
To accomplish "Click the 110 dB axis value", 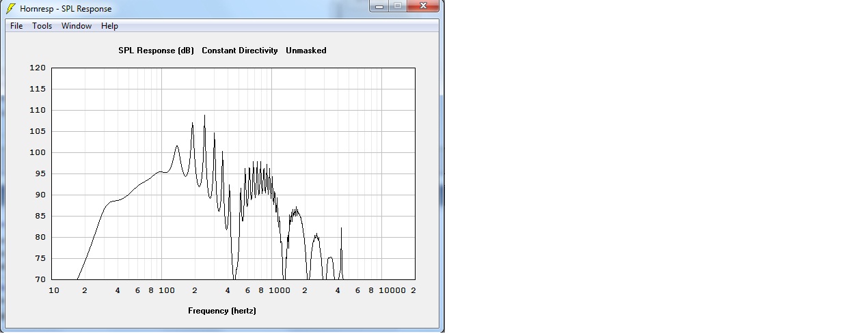I will 38,110.
